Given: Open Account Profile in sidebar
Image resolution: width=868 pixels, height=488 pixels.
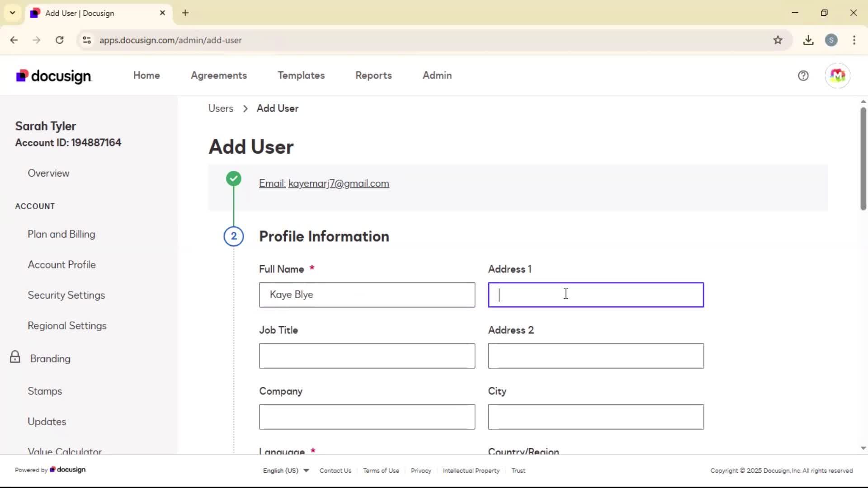Looking at the screenshot, I should click(x=62, y=264).
